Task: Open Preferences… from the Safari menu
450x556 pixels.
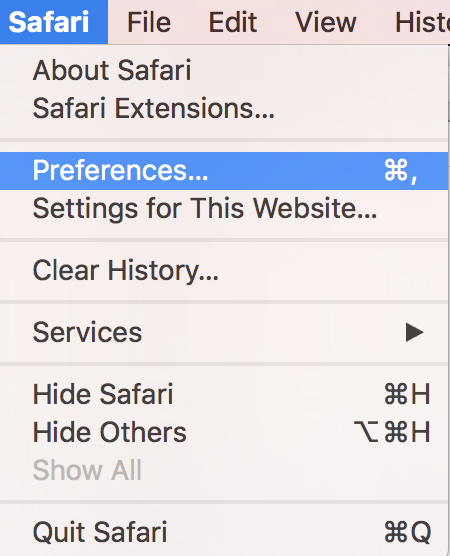Action: click(x=224, y=171)
